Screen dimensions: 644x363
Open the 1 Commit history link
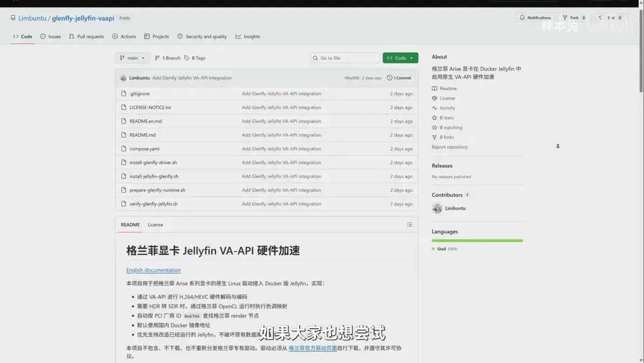399,78
